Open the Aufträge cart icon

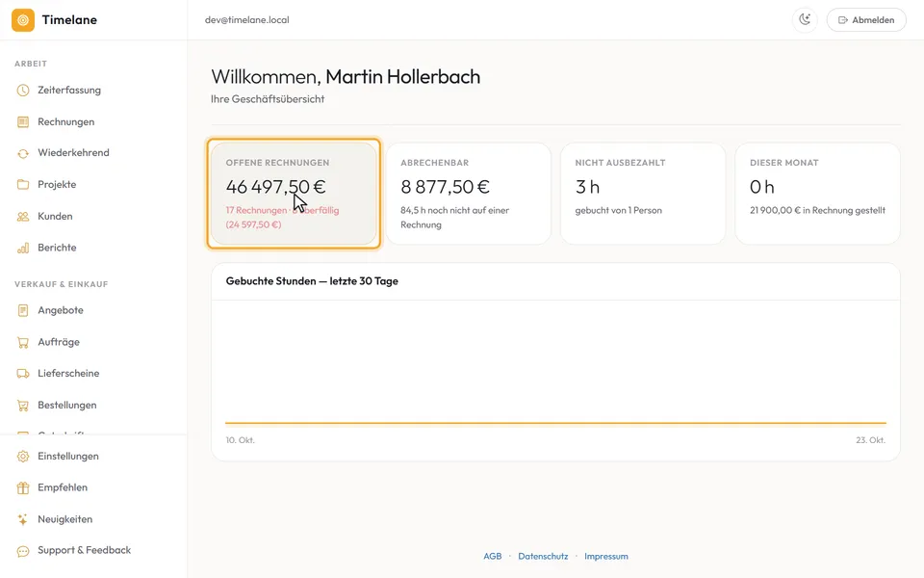point(23,342)
